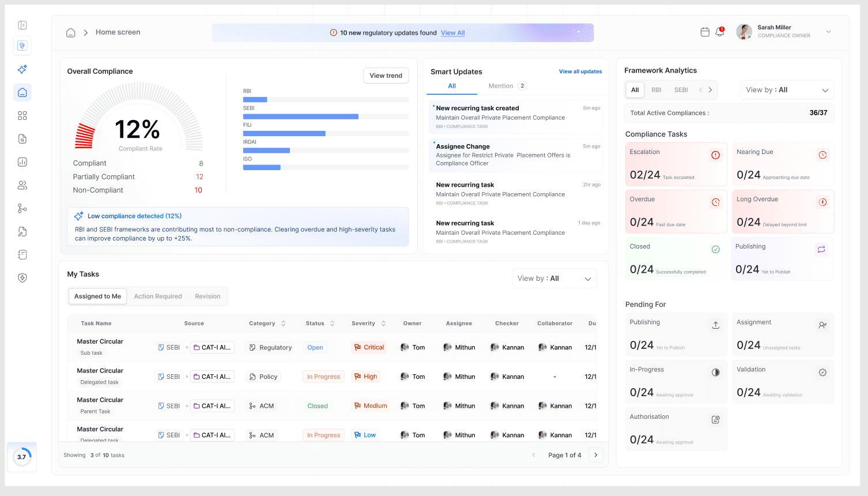Click the View trend button
The image size is (868, 496).
click(386, 76)
